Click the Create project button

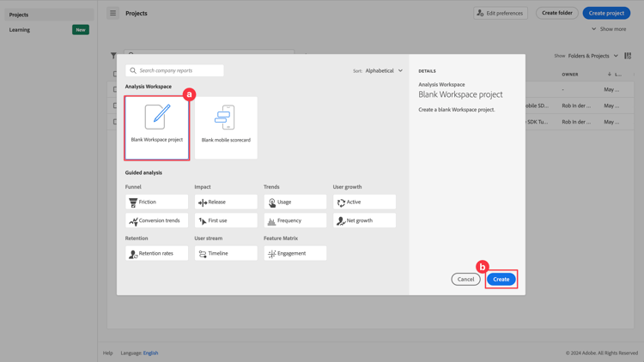coord(606,13)
